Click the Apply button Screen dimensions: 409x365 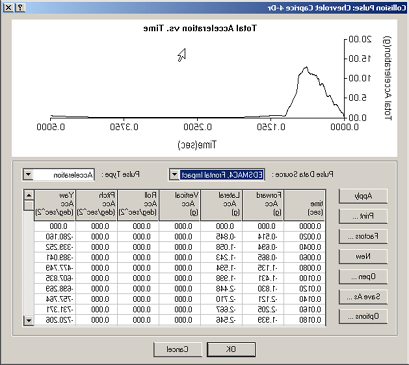pyautogui.click(x=363, y=196)
